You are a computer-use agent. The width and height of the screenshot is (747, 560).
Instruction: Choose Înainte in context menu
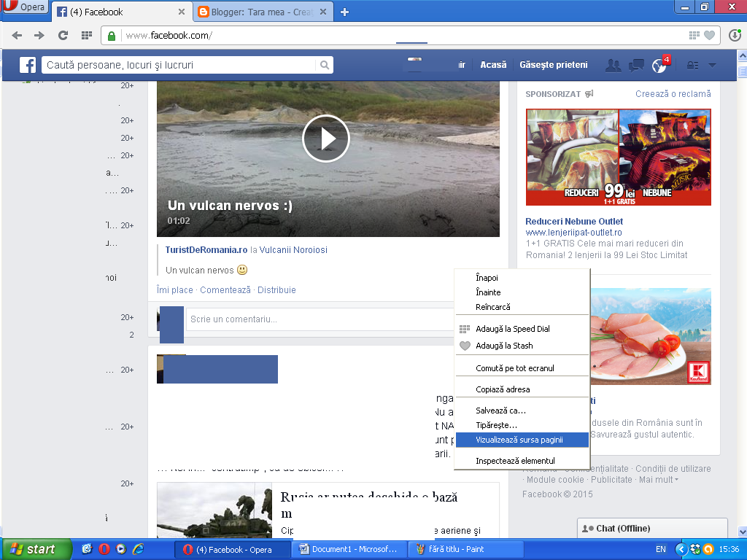coord(522,292)
